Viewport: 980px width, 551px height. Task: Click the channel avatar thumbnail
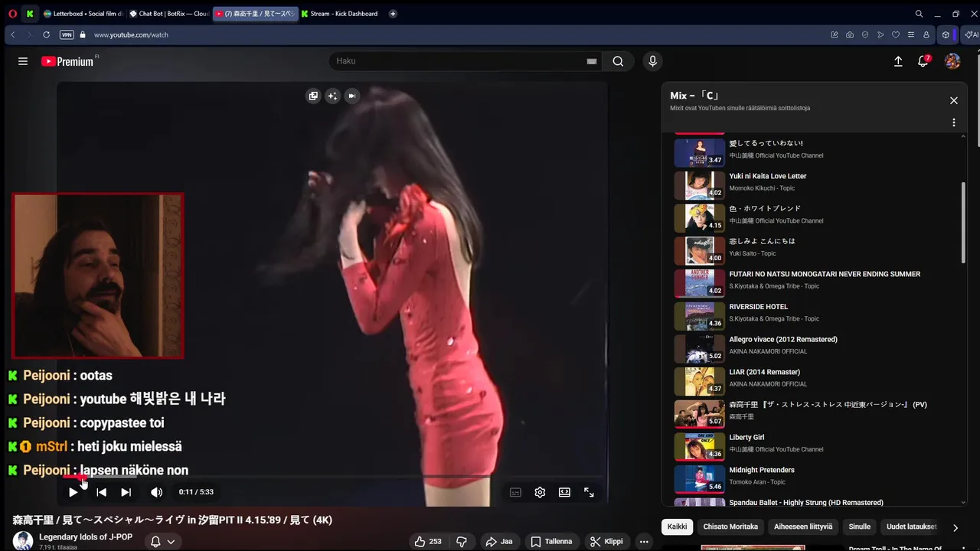coord(23,540)
